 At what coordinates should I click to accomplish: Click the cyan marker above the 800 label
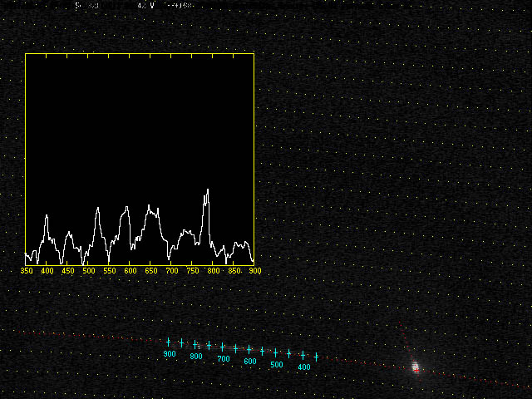tap(195, 345)
